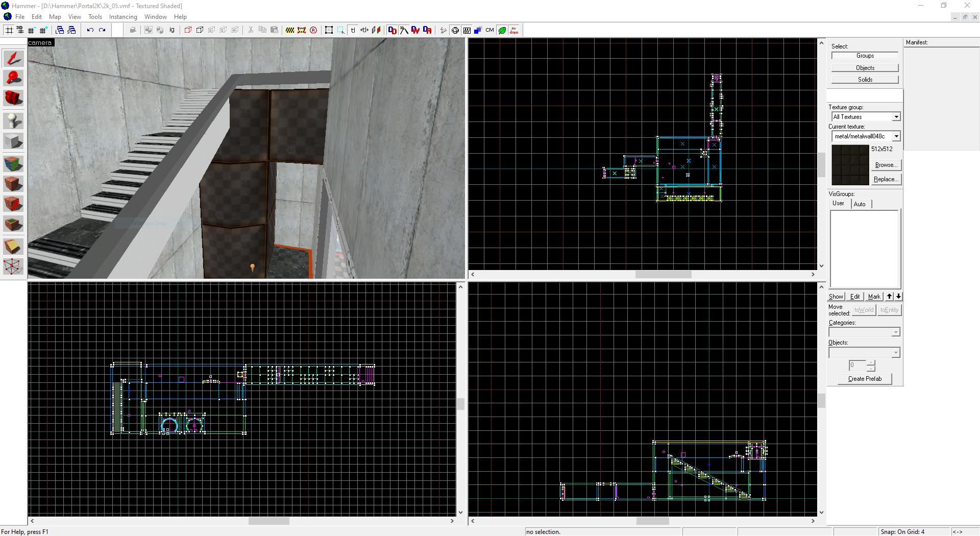This screenshot has width=980, height=536.
Task: Toggle Scaling Texture Lock button
Action: pos(364,30)
